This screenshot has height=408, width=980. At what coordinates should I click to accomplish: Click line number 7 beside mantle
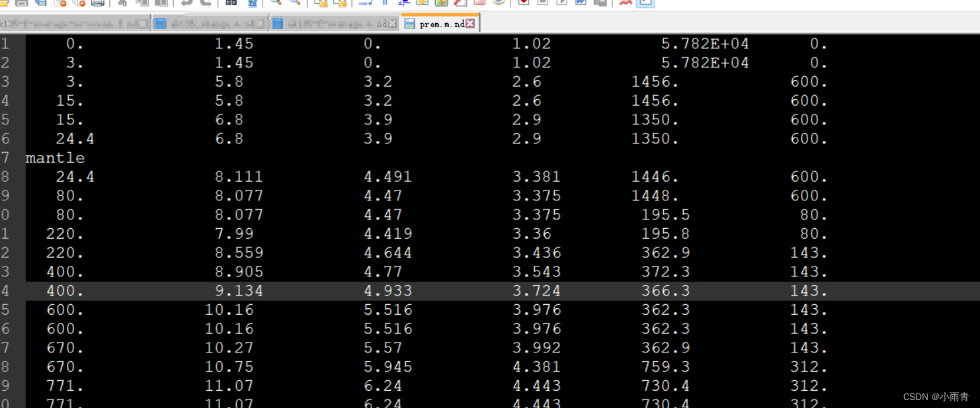(x=5, y=158)
